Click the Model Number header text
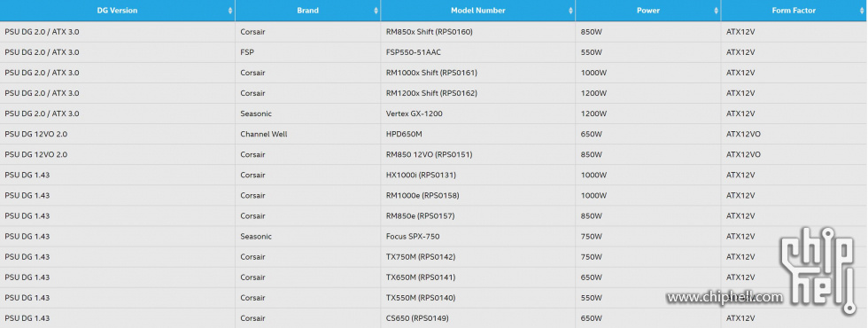The height and width of the screenshot is (328, 868). pos(477,11)
